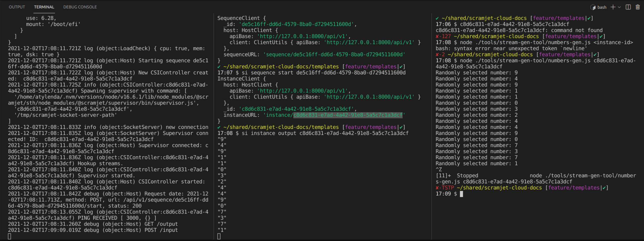Screen dimensions: 644x241
Task: Click the bash shell cube icon
Action: coord(593,7)
